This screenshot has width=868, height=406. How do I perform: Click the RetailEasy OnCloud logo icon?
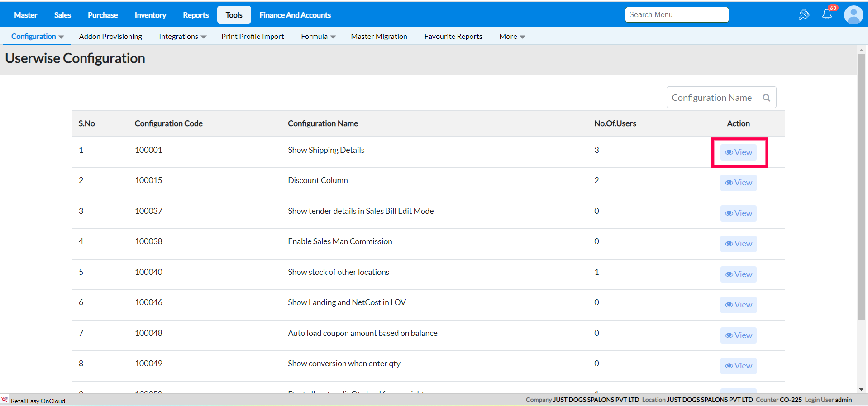pos(5,400)
